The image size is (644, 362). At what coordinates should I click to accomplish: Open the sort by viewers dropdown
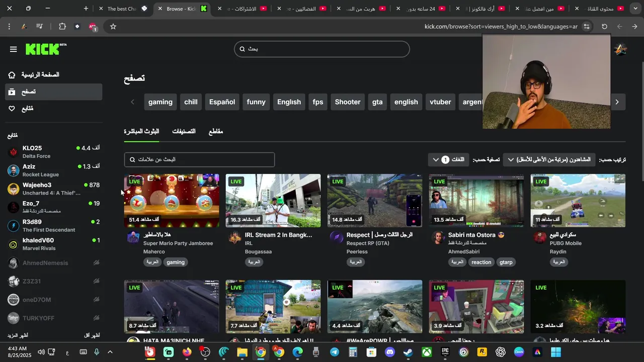(x=549, y=159)
